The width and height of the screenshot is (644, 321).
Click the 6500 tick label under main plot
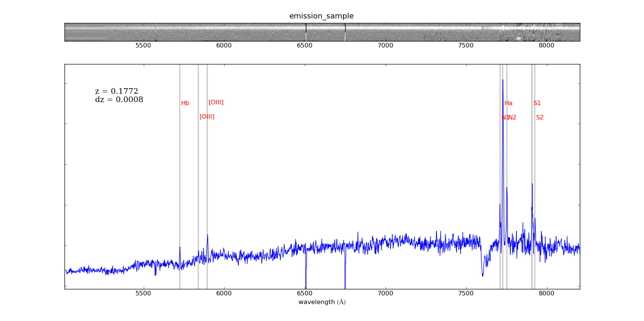[304, 293]
